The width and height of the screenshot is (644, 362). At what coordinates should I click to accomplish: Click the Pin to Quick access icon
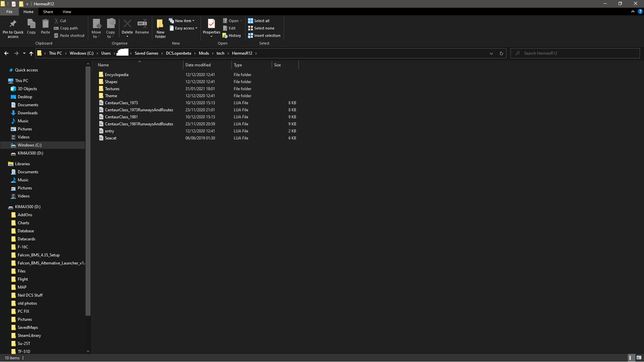point(13,24)
